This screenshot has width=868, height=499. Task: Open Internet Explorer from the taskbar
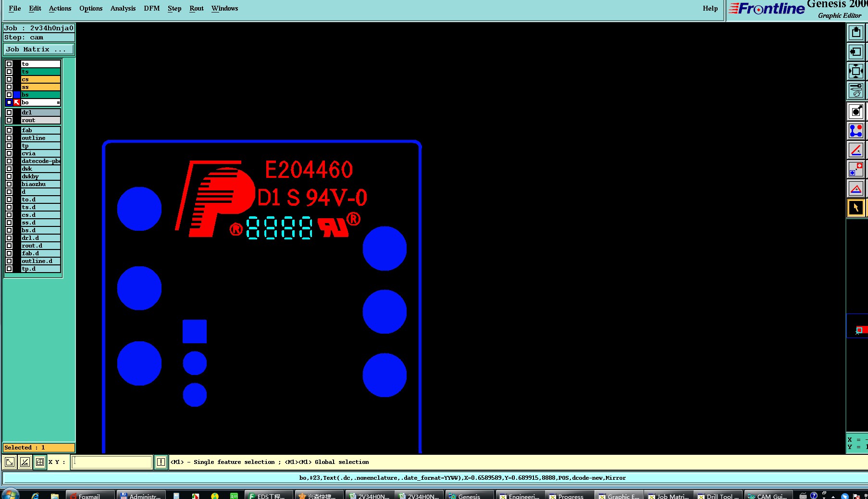tap(35, 496)
